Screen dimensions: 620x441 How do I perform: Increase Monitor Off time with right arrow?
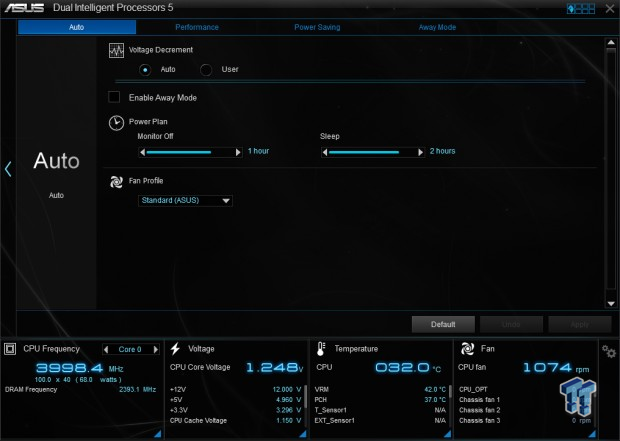[x=238, y=152]
